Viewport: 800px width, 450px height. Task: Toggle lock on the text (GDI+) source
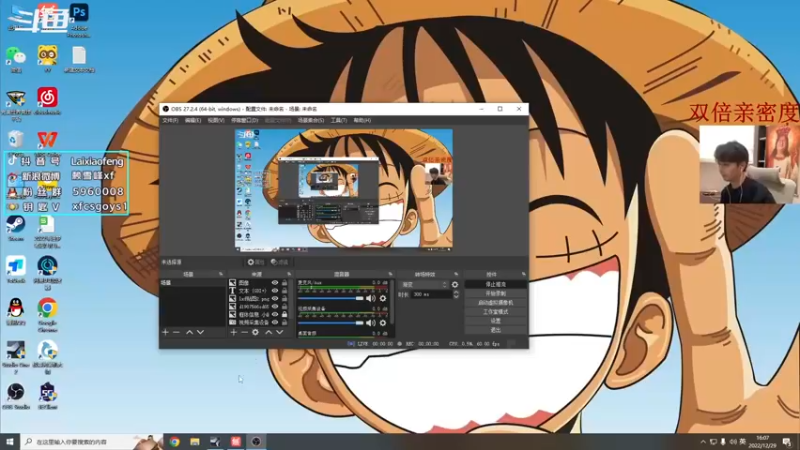pyautogui.click(x=284, y=291)
